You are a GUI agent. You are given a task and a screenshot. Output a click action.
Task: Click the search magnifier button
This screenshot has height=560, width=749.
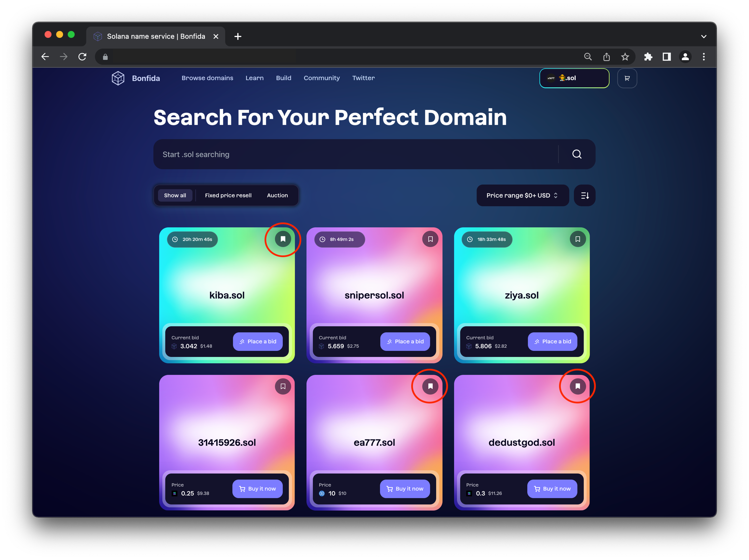click(577, 154)
